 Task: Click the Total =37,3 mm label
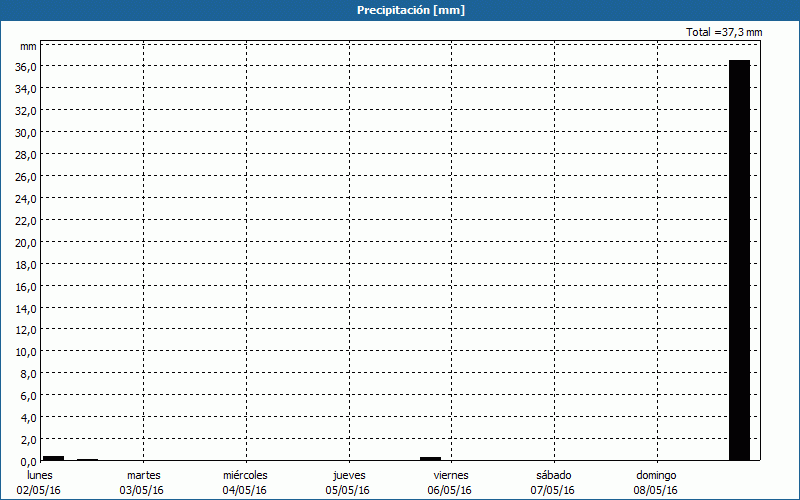(x=724, y=32)
